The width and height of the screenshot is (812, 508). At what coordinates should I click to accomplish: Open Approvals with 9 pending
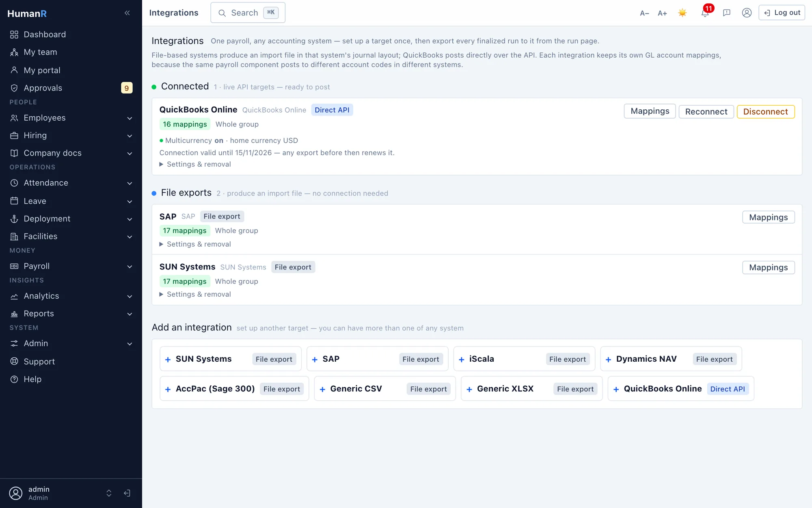[71, 88]
